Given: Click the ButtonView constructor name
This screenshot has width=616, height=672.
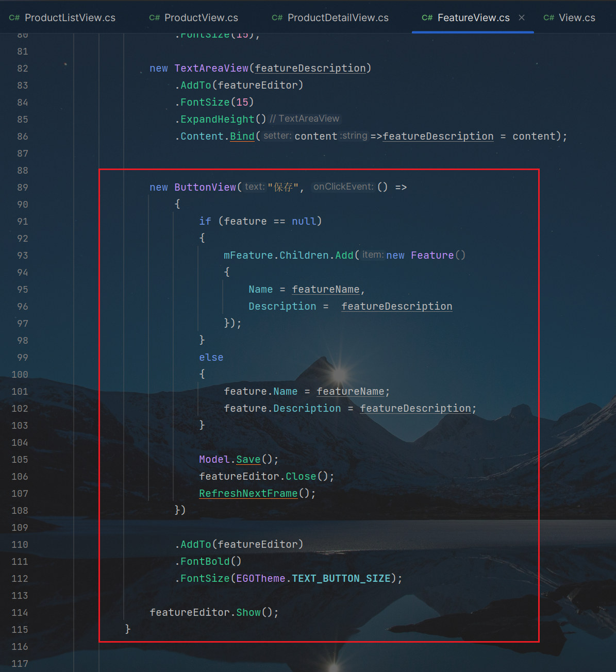Looking at the screenshot, I should [x=205, y=188].
